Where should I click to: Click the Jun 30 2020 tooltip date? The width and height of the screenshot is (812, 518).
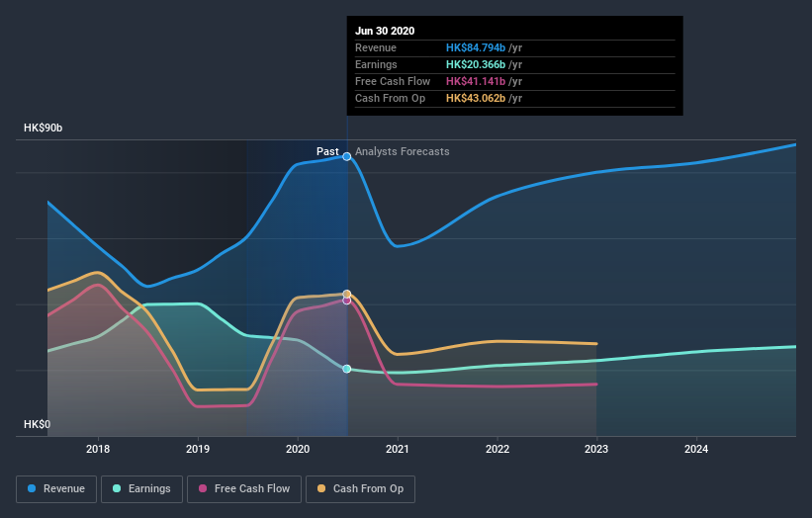pyautogui.click(x=385, y=31)
